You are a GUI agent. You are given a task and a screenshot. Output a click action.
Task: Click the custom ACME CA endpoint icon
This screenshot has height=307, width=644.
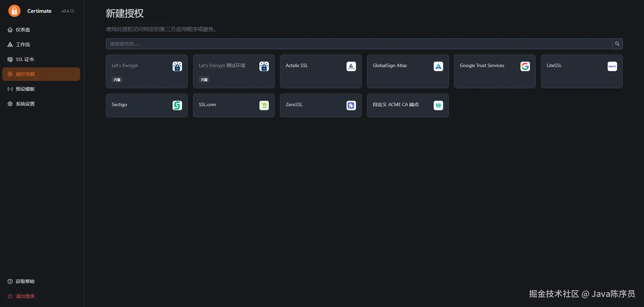[438, 105]
